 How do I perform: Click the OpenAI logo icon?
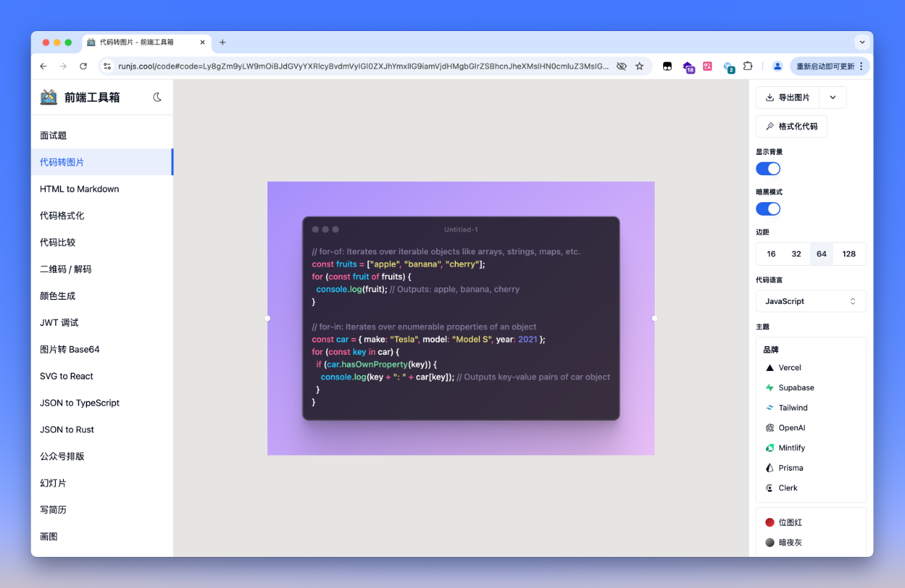[770, 428]
